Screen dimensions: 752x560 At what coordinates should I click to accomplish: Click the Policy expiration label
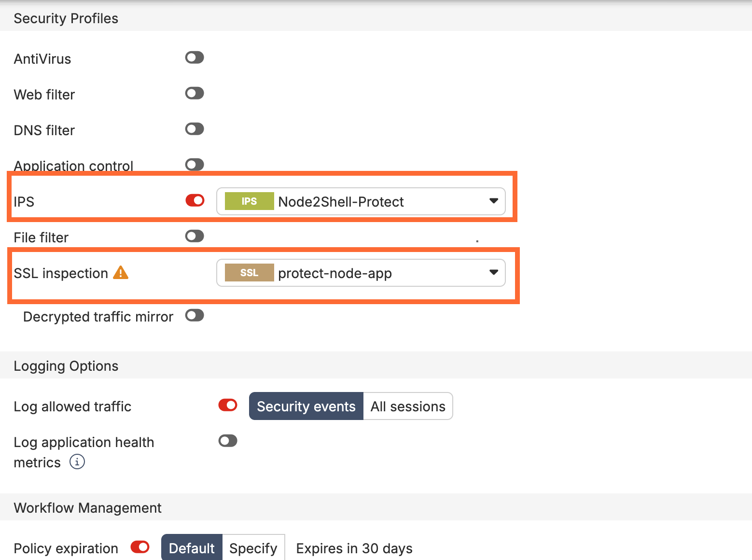(x=66, y=548)
